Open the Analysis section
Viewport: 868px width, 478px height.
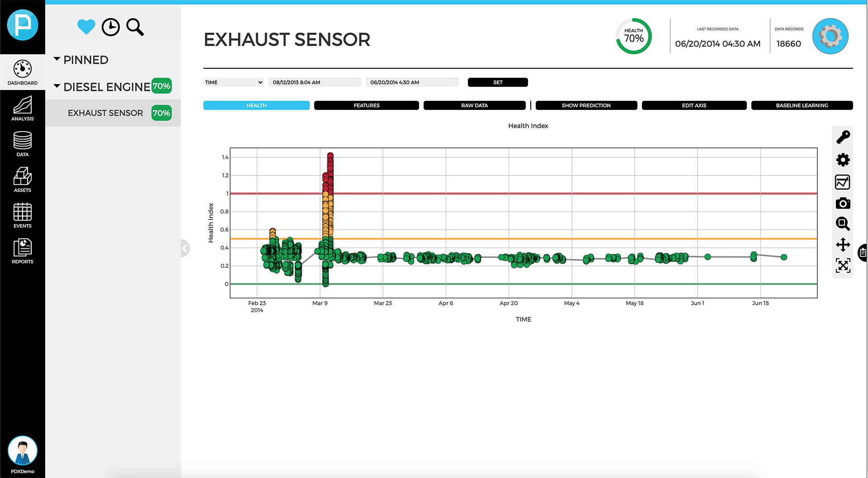click(23, 109)
